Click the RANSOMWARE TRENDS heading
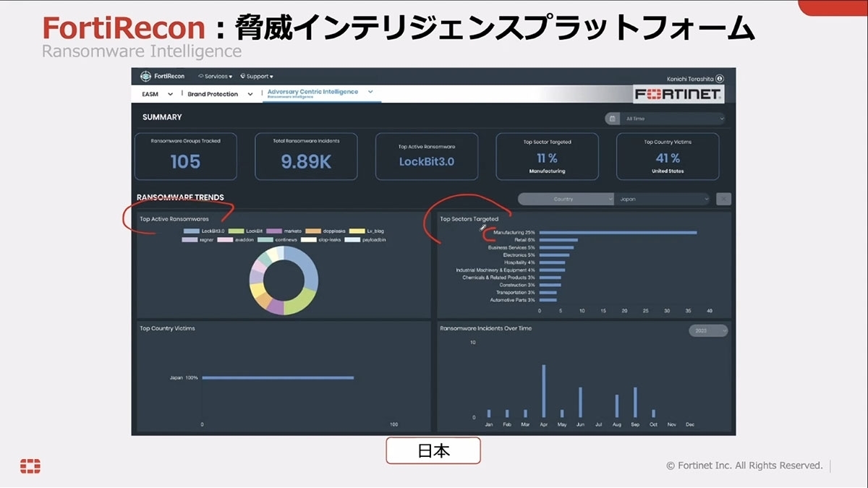868x488 pixels. 180,197
